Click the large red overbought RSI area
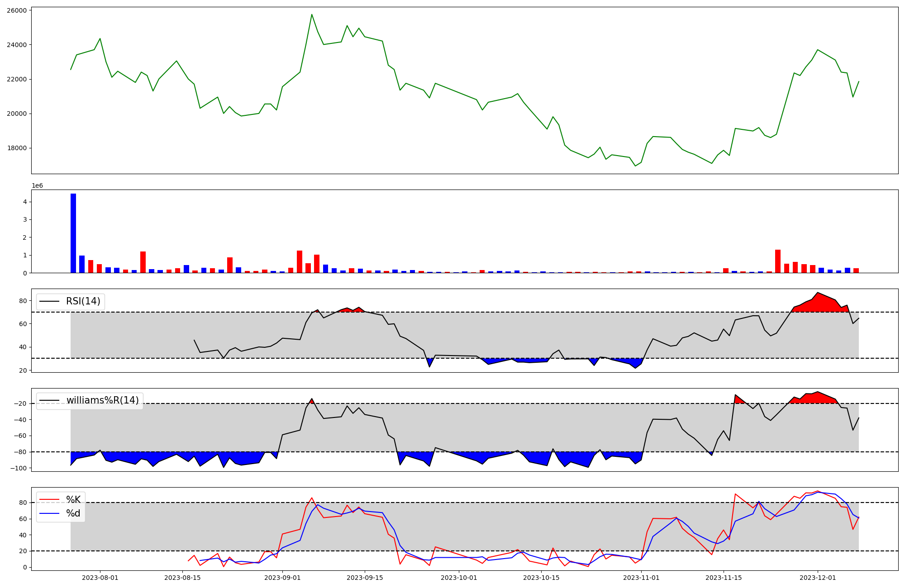 [819, 304]
